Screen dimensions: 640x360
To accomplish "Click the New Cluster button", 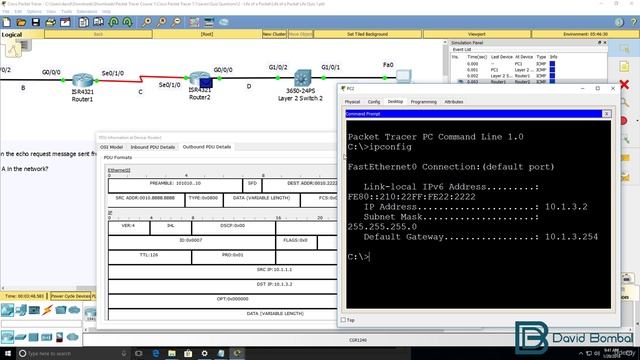I will tap(274, 34).
